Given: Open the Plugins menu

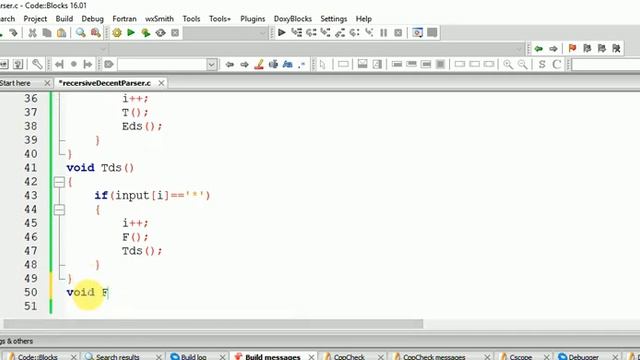Looking at the screenshot, I should click(x=252, y=19).
